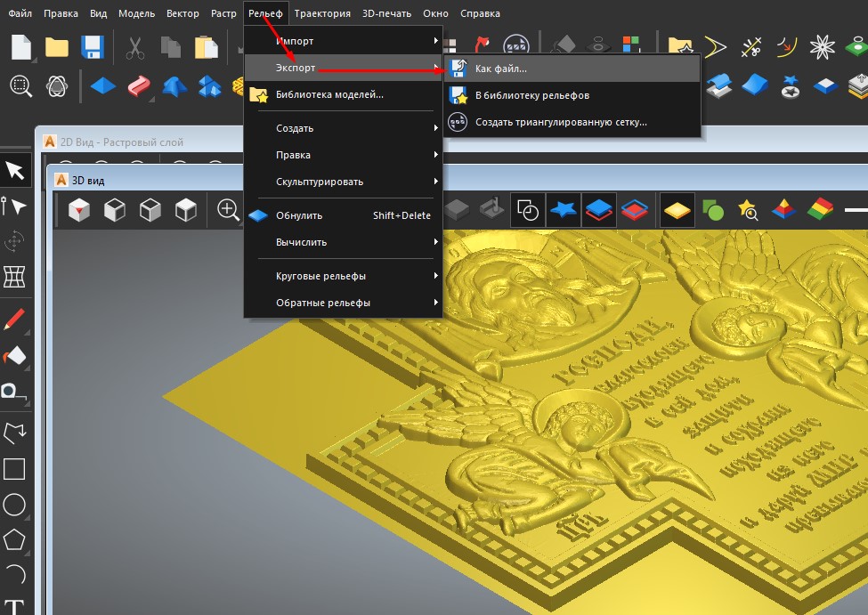Select the arc drawing tool
The height and width of the screenshot is (615, 868).
click(x=15, y=575)
